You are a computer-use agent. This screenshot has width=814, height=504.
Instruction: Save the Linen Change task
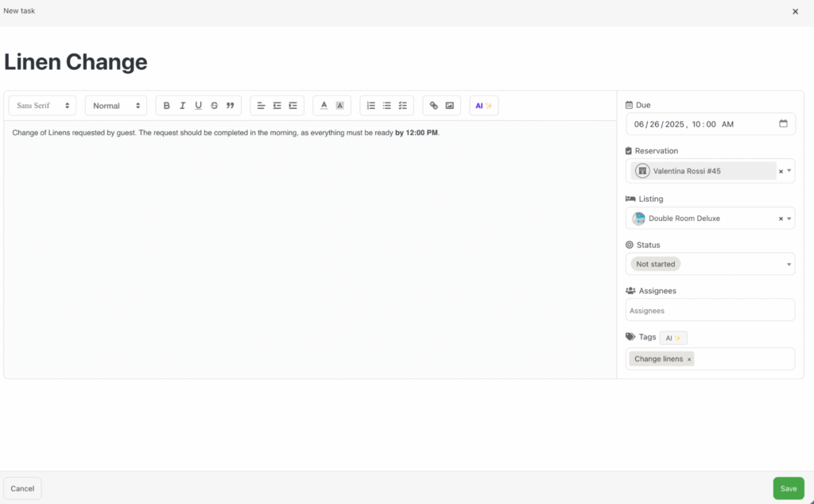pyautogui.click(x=788, y=488)
